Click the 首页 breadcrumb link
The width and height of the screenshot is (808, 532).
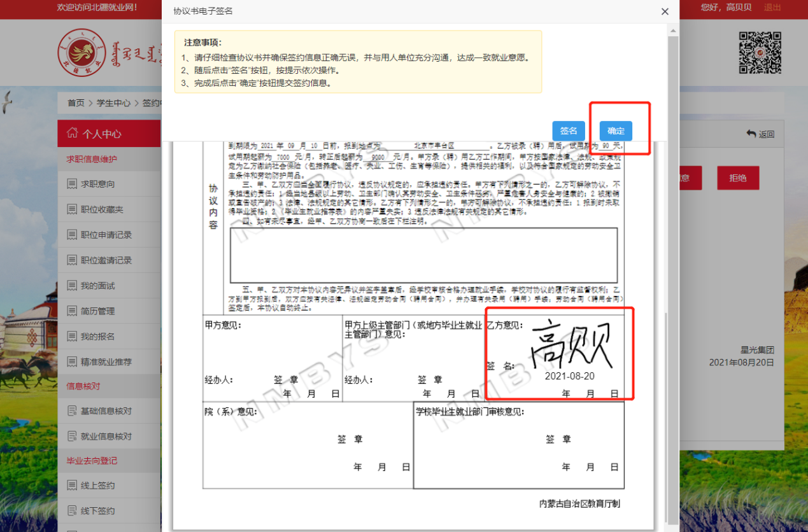(x=76, y=103)
